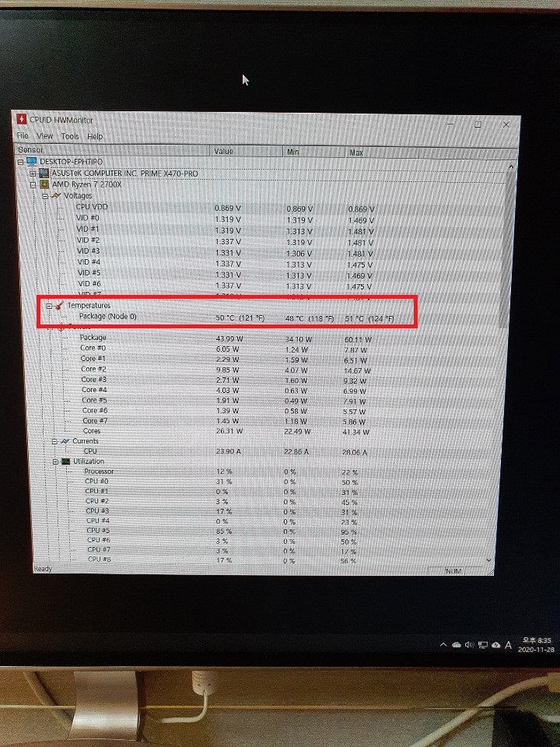The image size is (560, 747).
Task: Collapse the Currents section
Action: click(x=54, y=442)
